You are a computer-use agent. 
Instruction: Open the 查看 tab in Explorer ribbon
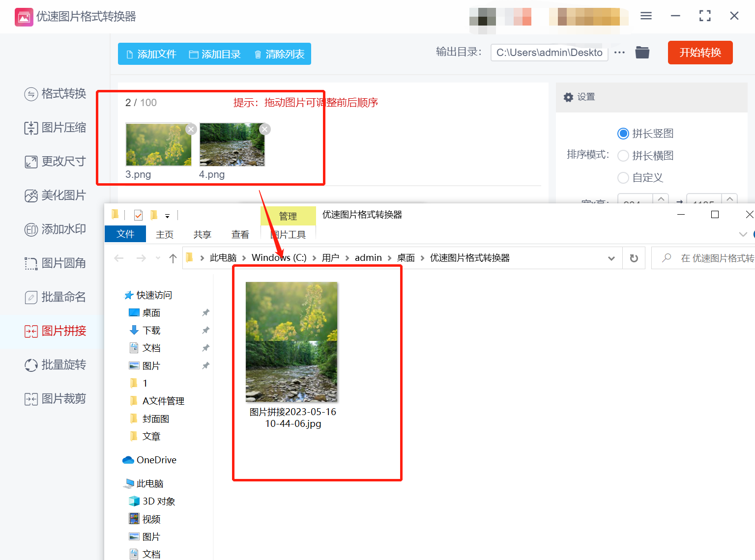(x=240, y=235)
